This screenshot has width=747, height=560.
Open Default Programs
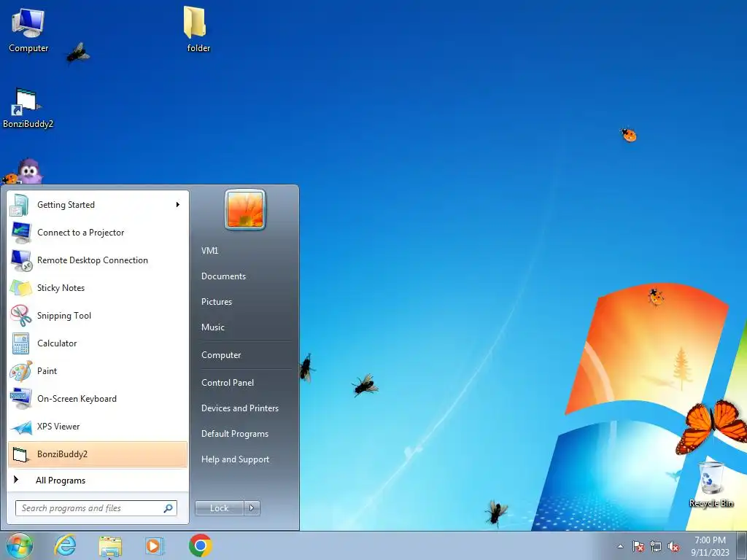click(235, 435)
